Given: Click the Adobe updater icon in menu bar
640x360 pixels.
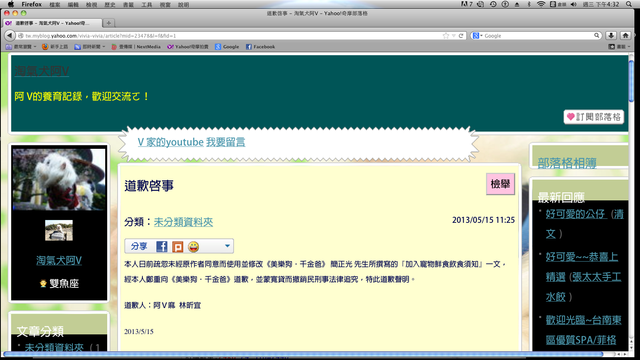Looking at the screenshot, I should [466, 4].
